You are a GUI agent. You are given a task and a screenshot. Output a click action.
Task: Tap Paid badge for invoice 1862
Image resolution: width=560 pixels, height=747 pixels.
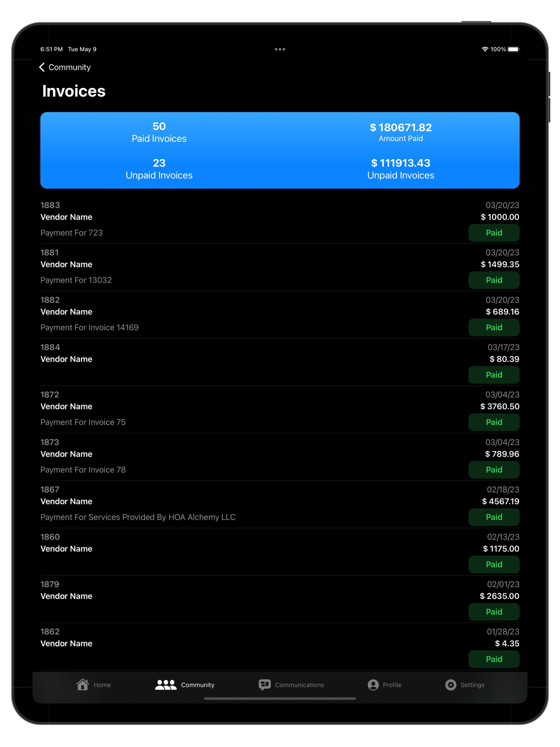[494, 659]
